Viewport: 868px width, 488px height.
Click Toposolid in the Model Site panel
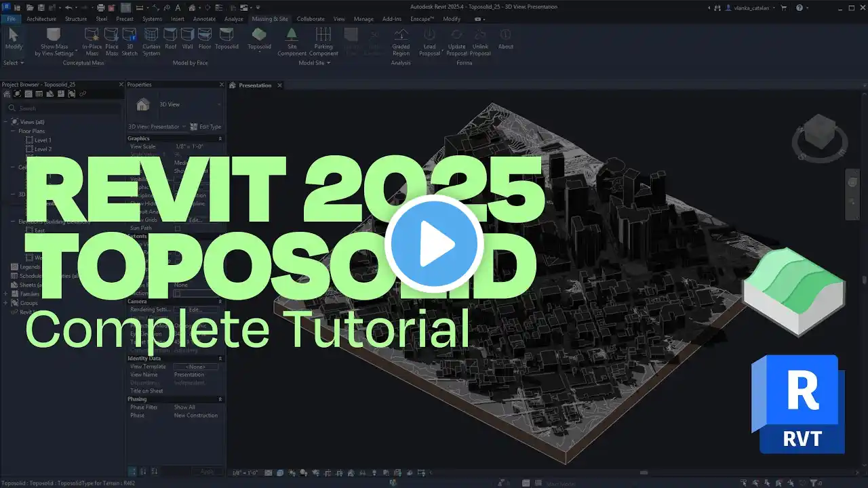point(259,39)
